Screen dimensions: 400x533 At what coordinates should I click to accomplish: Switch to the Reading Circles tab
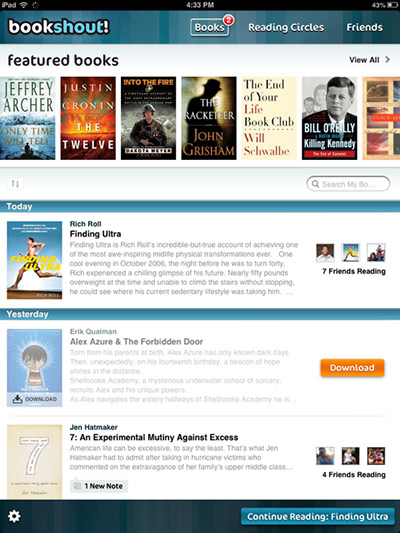click(286, 28)
